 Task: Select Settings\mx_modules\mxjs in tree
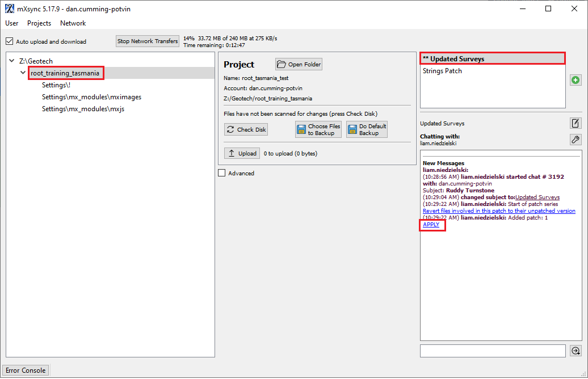[83, 109]
